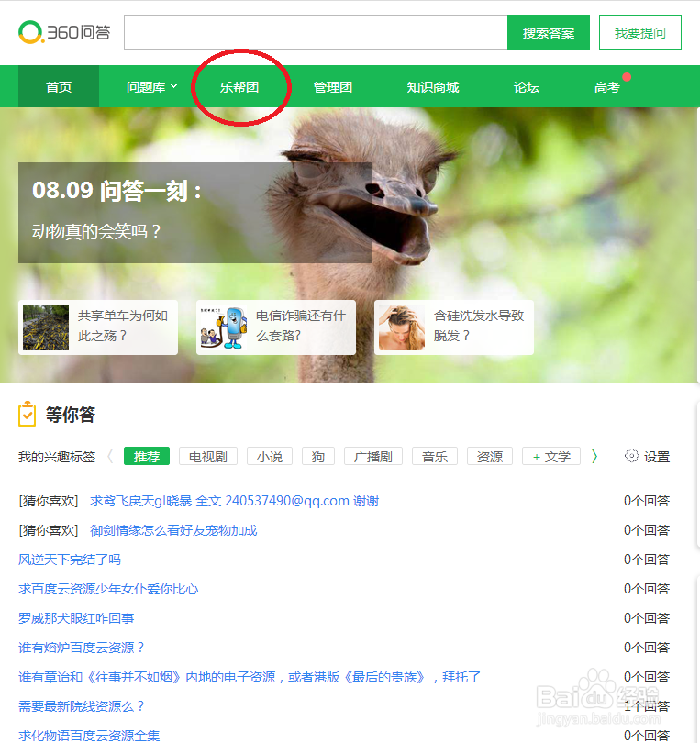
Task: Open 电信诈骗还有什么套路 article text
Action: point(301,326)
